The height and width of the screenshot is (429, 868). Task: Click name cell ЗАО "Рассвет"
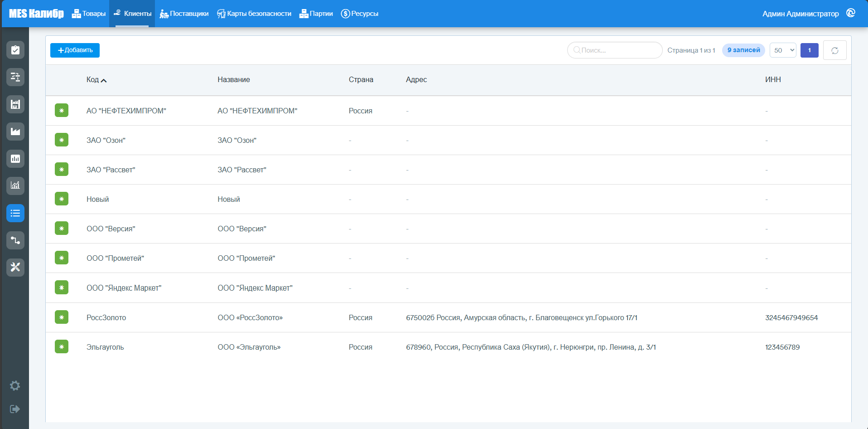coord(242,170)
